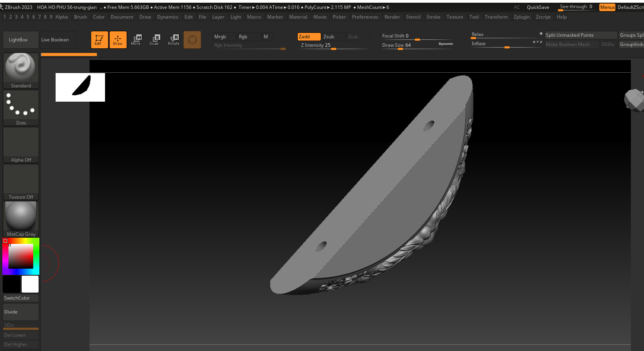Switch to the Scale tool

click(x=154, y=39)
